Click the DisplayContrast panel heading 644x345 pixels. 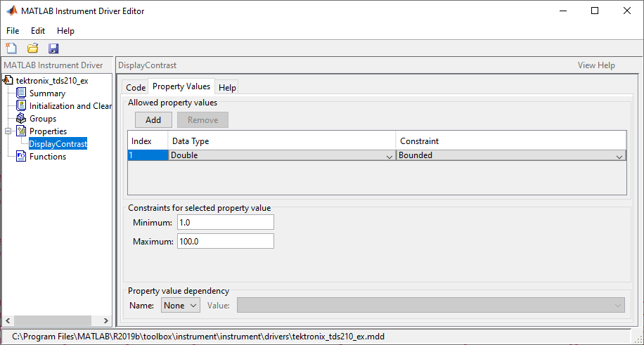147,65
